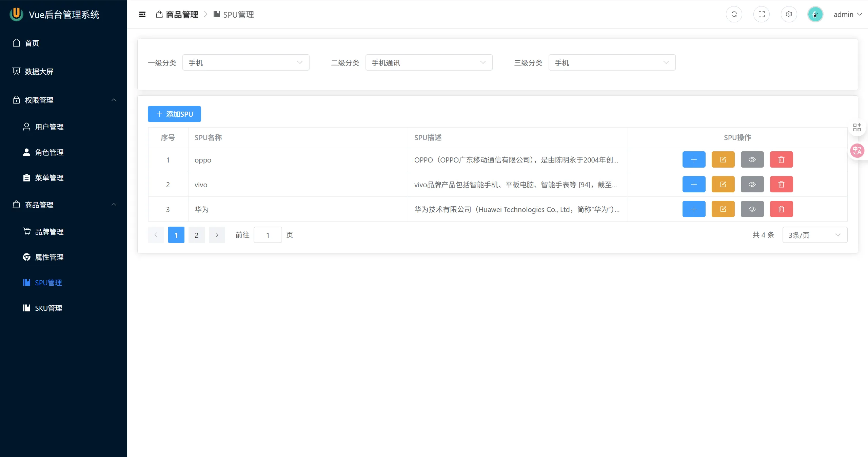Open the 3条/页 page size dropdown
868x457 pixels.
[814, 235]
